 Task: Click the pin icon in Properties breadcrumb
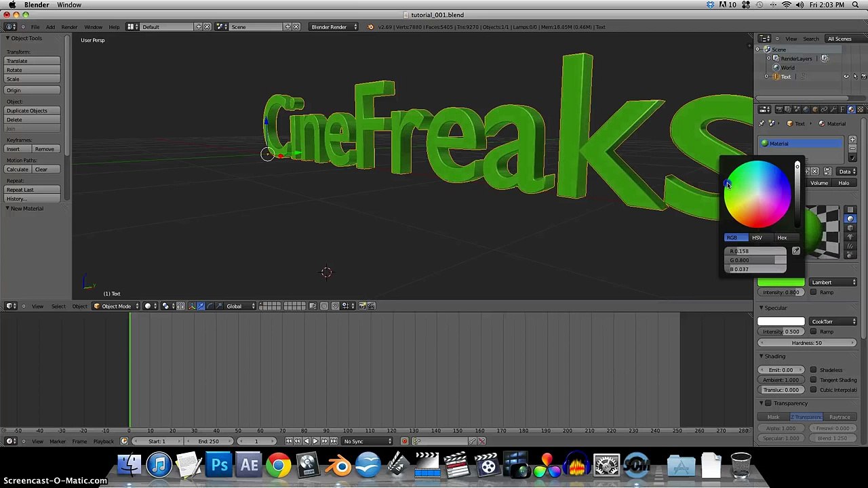pyautogui.click(x=762, y=123)
